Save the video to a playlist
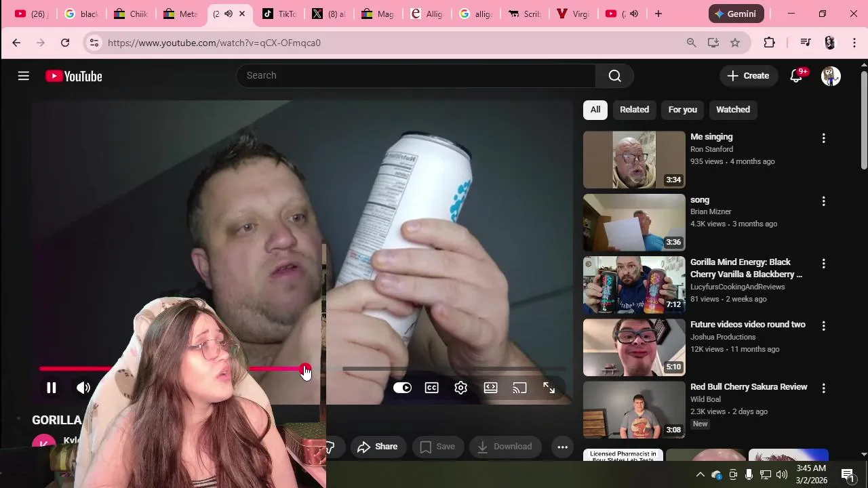 [437, 447]
